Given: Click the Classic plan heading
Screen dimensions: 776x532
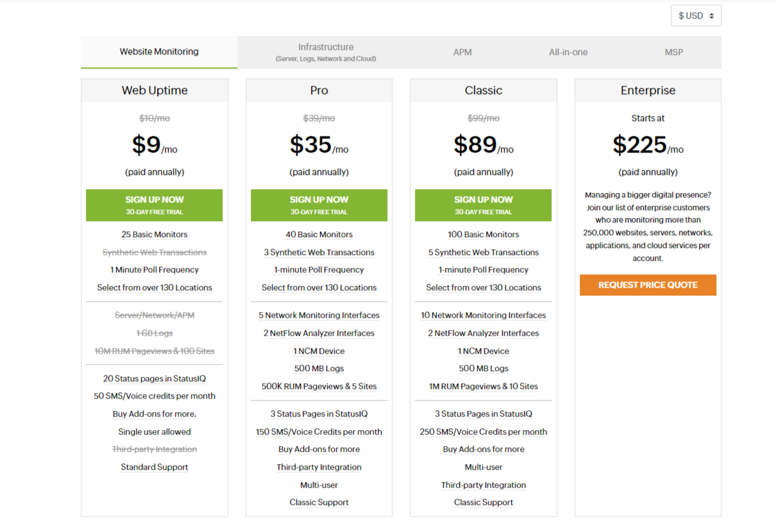Looking at the screenshot, I should (x=484, y=90).
